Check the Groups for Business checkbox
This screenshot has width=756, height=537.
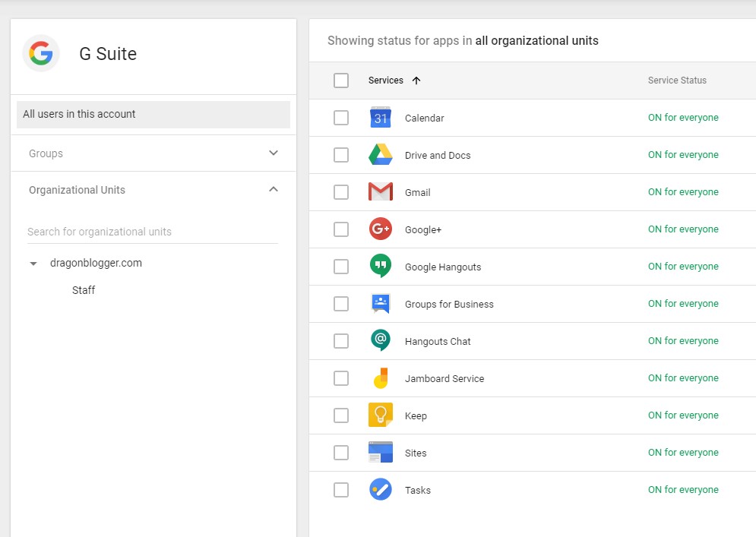pyautogui.click(x=341, y=304)
